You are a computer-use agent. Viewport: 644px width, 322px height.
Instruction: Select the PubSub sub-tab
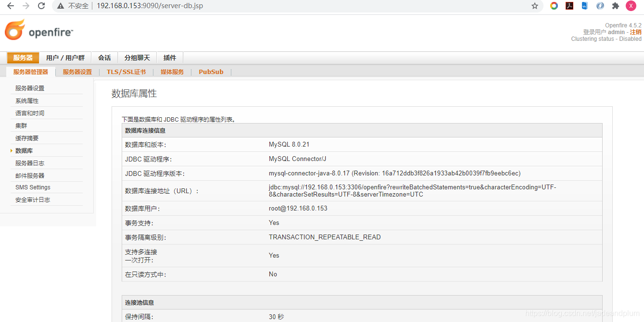click(211, 72)
